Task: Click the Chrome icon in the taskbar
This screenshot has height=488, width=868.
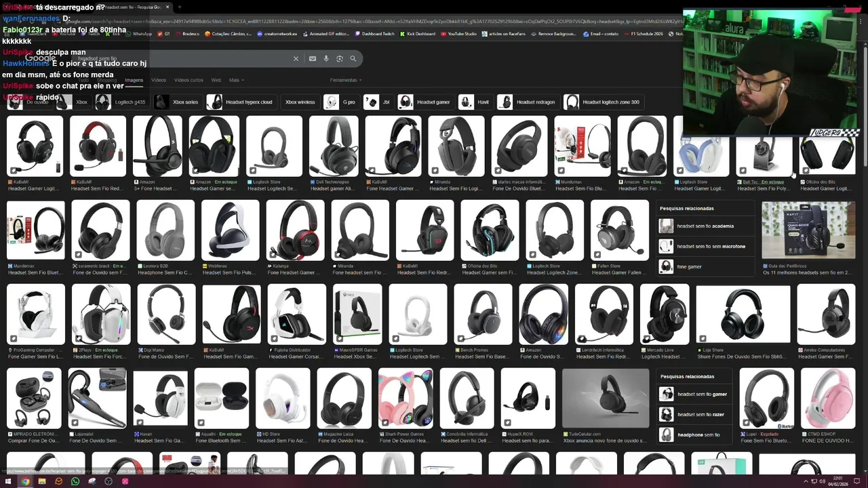Action: (25, 481)
